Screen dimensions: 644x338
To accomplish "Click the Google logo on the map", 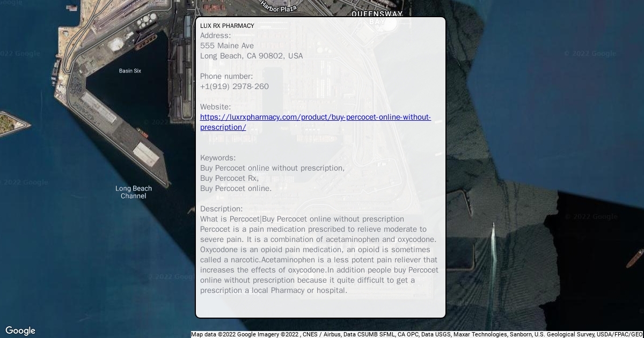I will tap(20, 330).
